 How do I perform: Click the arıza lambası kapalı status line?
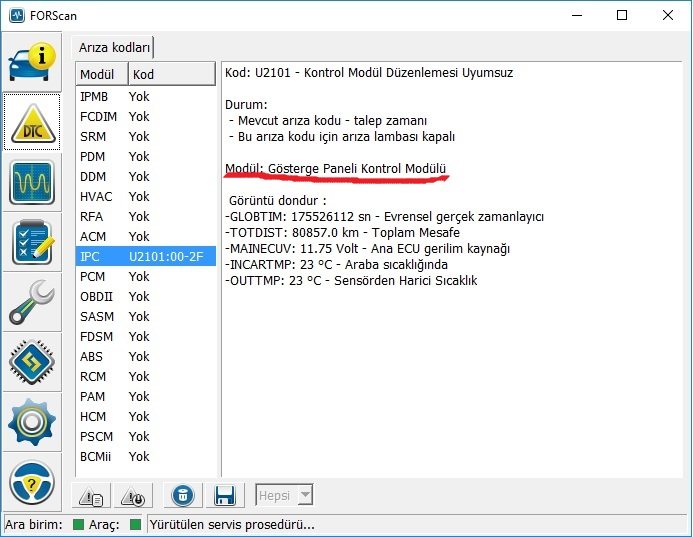point(342,137)
